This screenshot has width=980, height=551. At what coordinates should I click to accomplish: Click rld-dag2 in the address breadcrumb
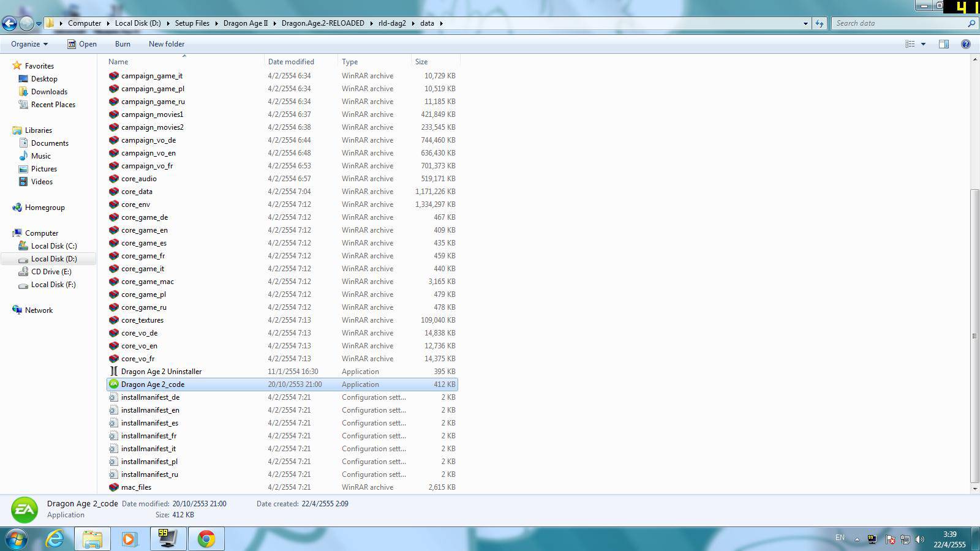point(392,23)
